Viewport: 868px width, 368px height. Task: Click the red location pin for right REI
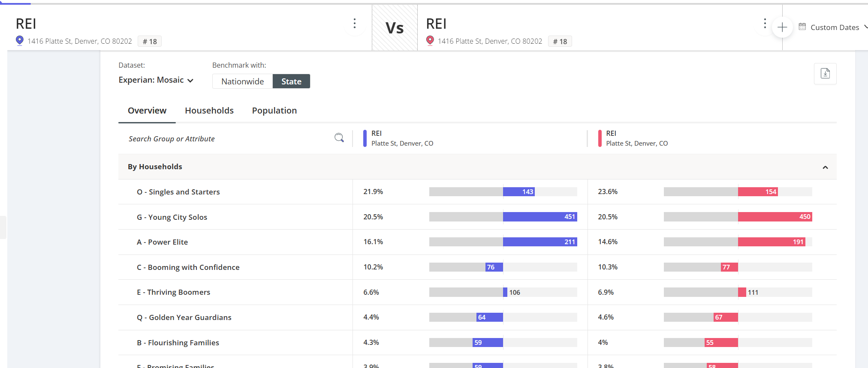click(430, 41)
